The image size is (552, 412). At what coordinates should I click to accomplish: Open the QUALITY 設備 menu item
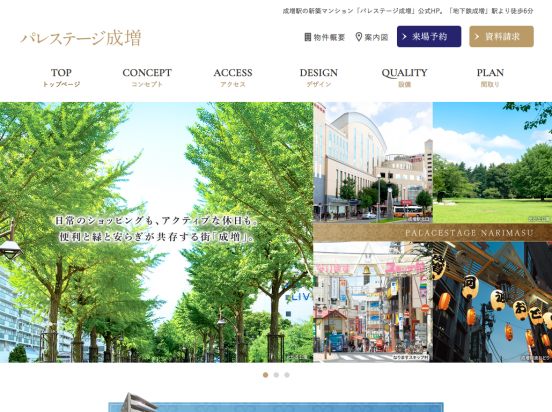404,78
